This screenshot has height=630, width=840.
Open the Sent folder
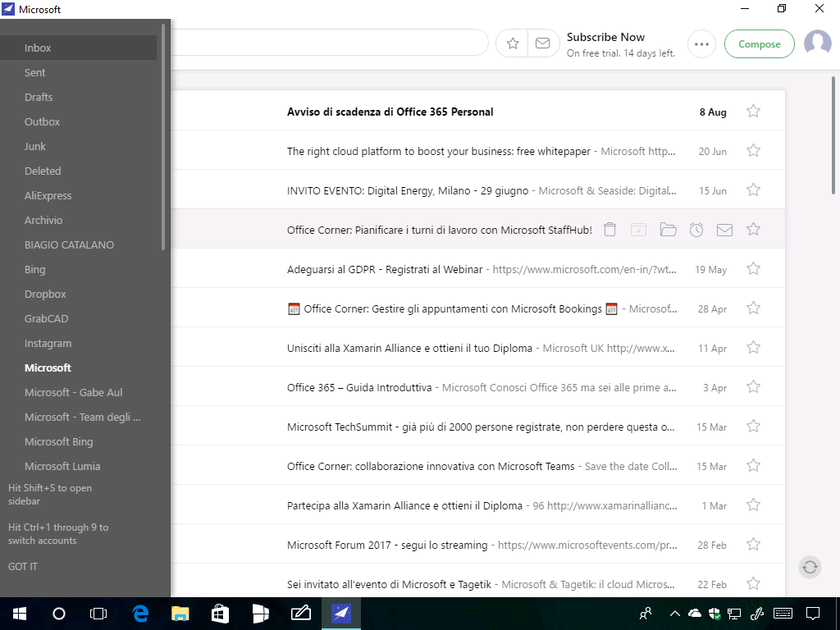coord(78,72)
